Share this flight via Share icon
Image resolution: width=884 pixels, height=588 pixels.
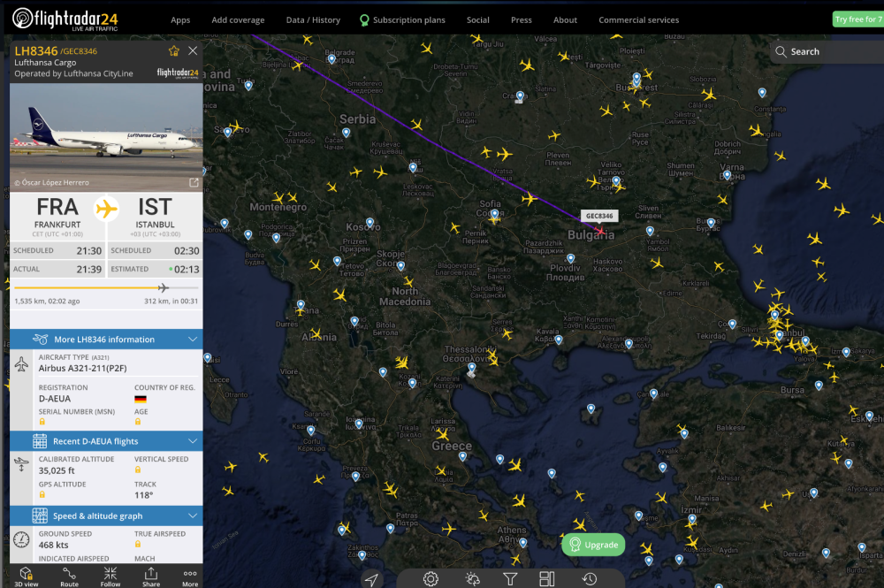pyautogui.click(x=151, y=577)
